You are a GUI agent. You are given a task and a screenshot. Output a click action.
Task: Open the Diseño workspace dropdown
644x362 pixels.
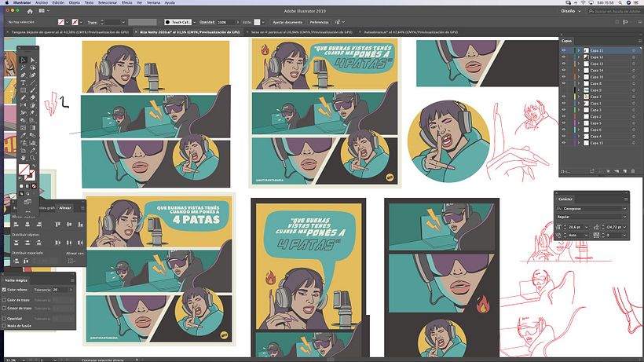[x=571, y=11]
